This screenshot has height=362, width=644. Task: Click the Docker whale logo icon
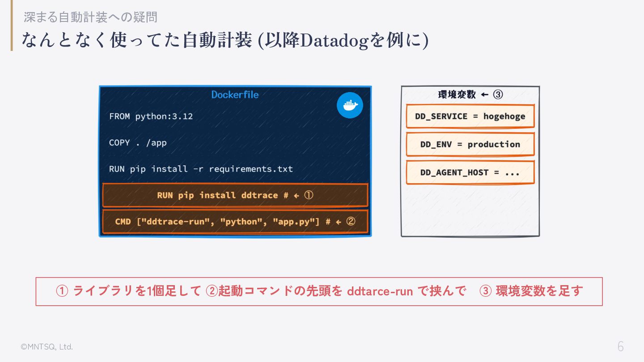tap(350, 105)
